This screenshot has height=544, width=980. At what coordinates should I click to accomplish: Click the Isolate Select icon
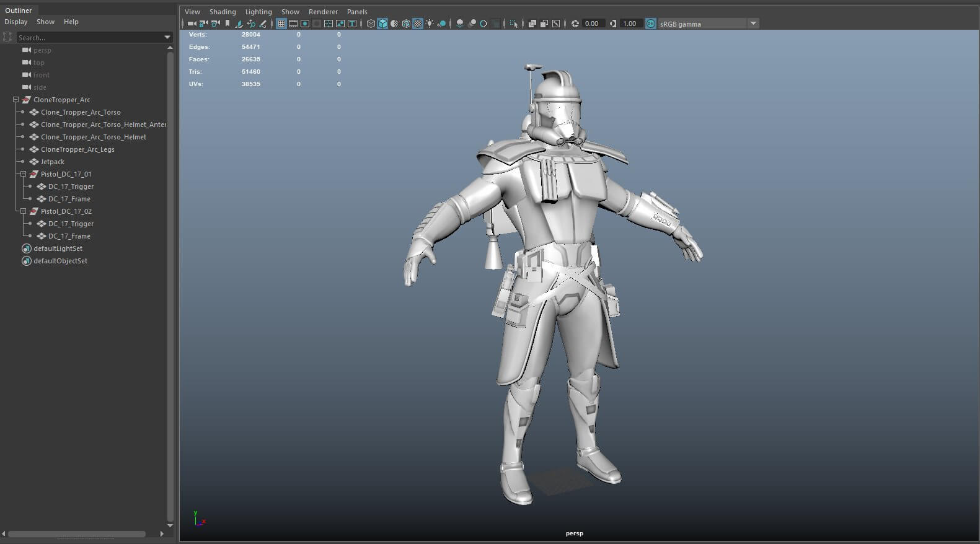[x=513, y=24]
